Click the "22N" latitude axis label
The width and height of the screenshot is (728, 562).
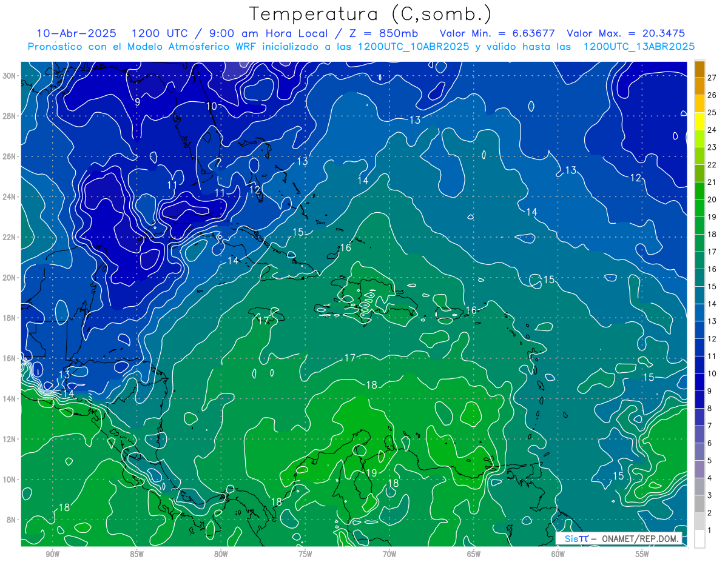[x=10, y=237]
